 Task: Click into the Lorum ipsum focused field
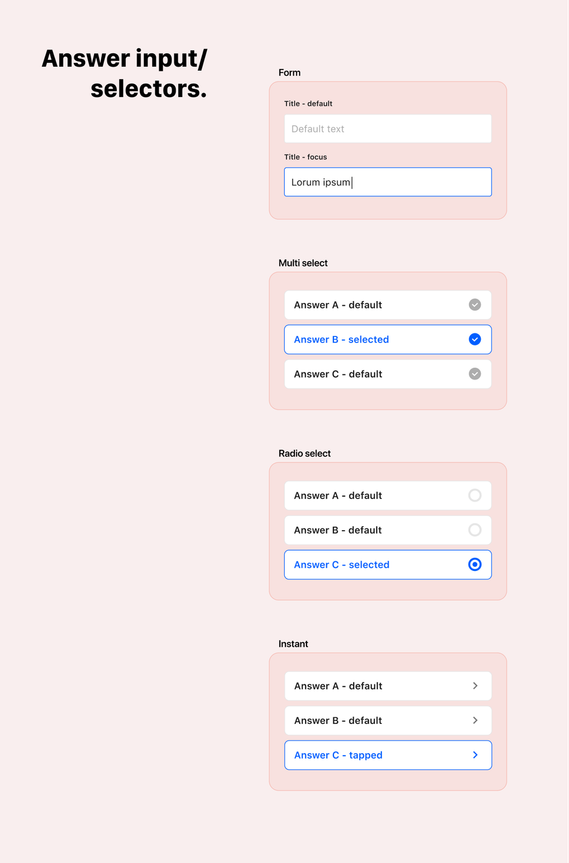click(x=388, y=182)
